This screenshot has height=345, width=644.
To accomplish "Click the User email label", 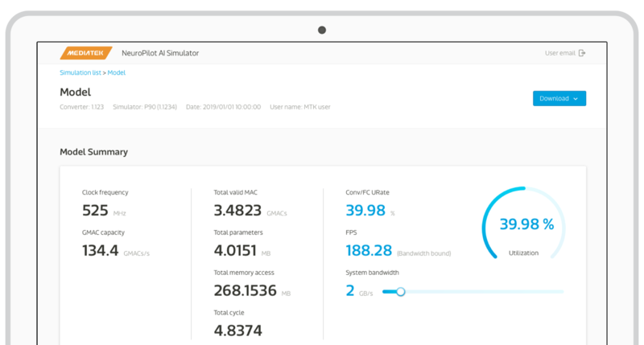I will pyautogui.click(x=560, y=53).
